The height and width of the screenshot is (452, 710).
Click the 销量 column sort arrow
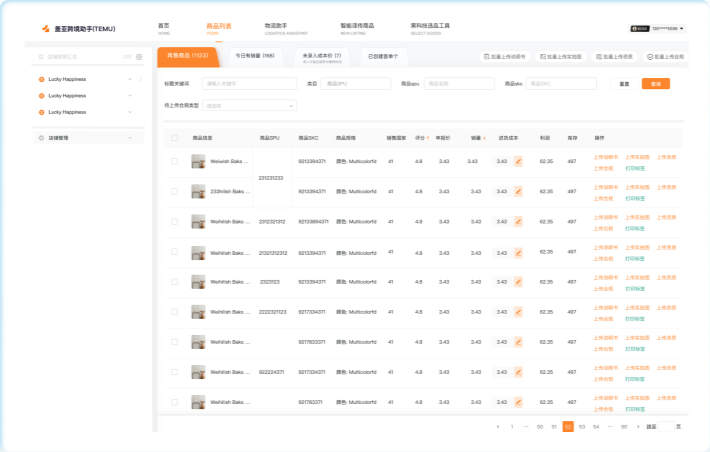(484, 137)
